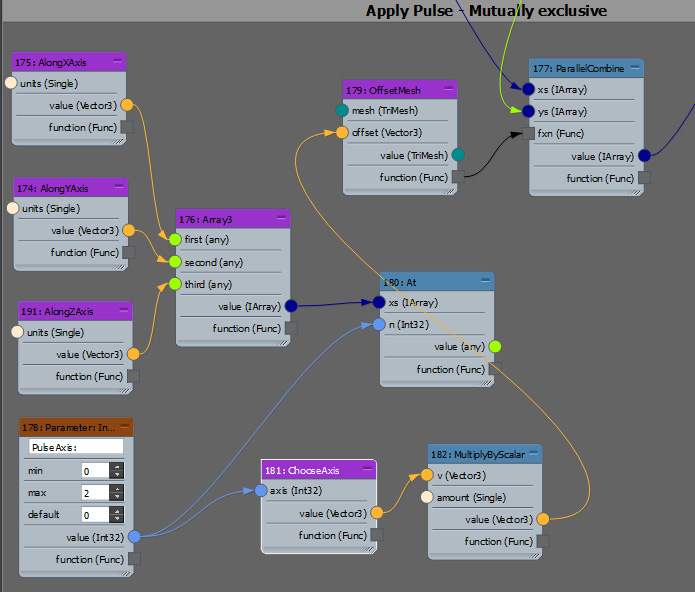Collapse the 175: AlongXAxis node
Viewport: 695px width, 592px height.
pos(117,61)
